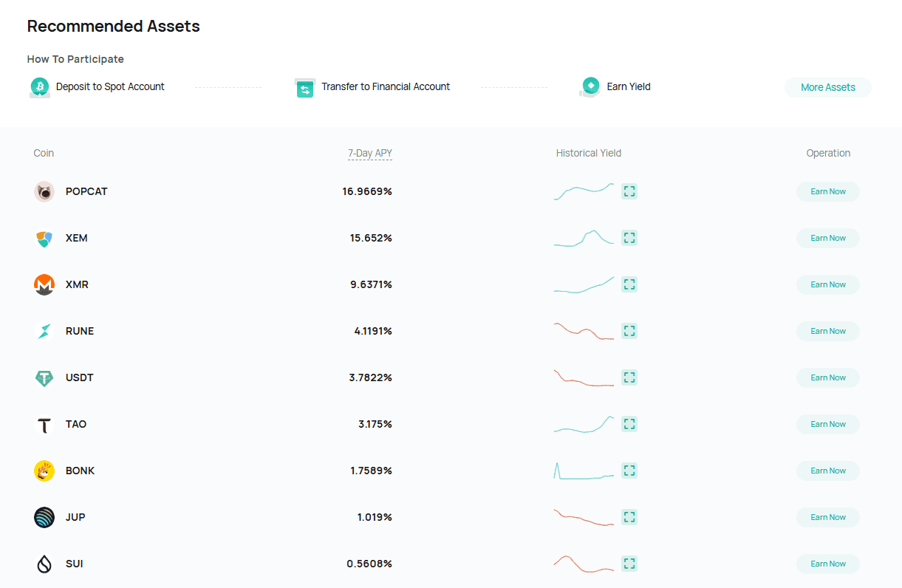This screenshot has width=902, height=588.
Task: Click the 7-Day APY column header
Action: pos(370,154)
